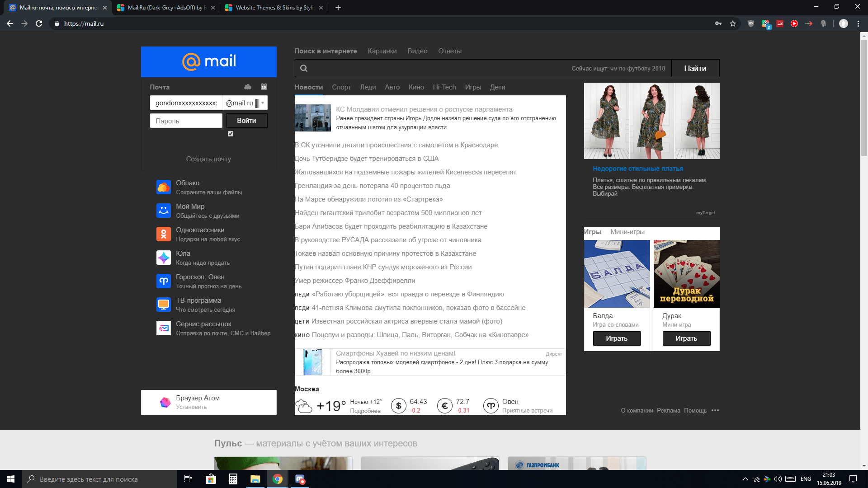Switch to the Кино news tab

[416, 87]
